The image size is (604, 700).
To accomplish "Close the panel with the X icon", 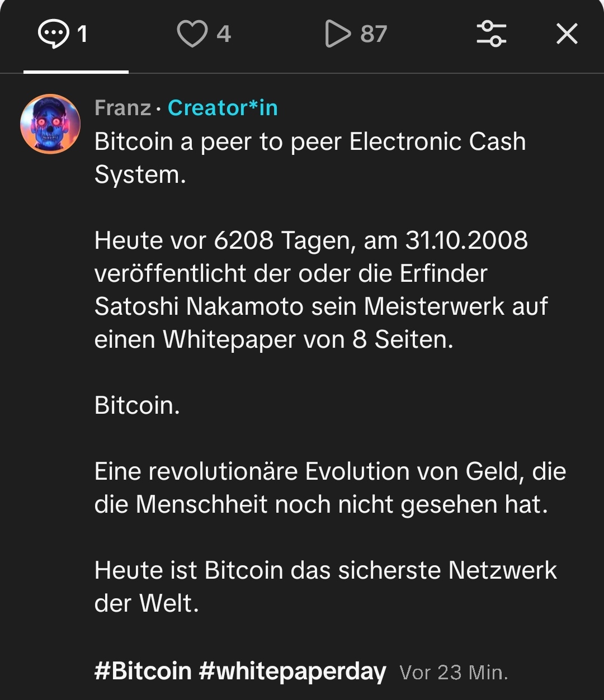I will point(567,34).
